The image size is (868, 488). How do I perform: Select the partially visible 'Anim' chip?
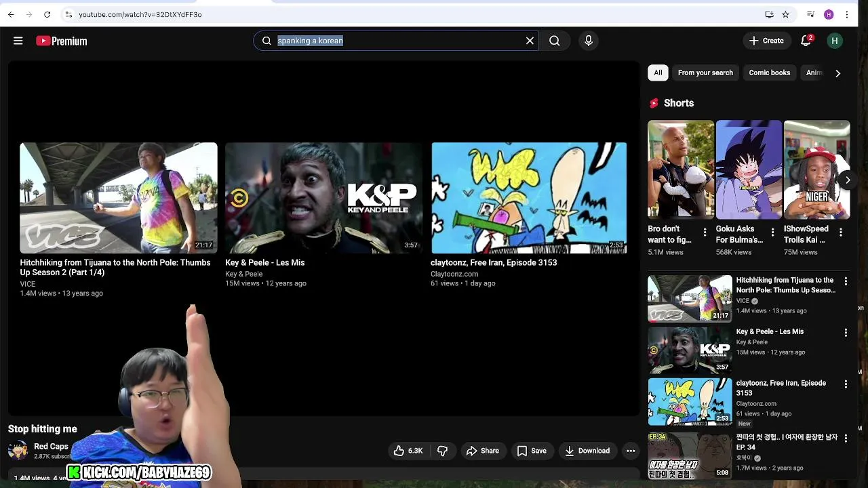point(814,73)
